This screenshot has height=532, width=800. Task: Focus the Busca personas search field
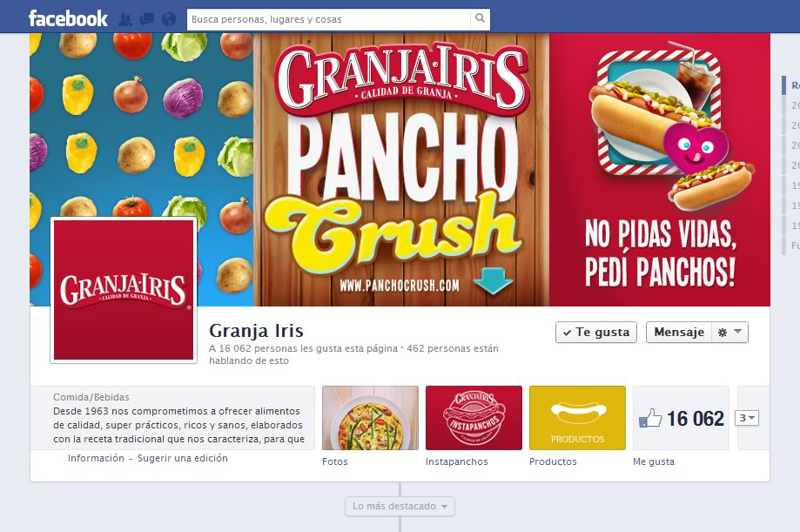[329, 19]
